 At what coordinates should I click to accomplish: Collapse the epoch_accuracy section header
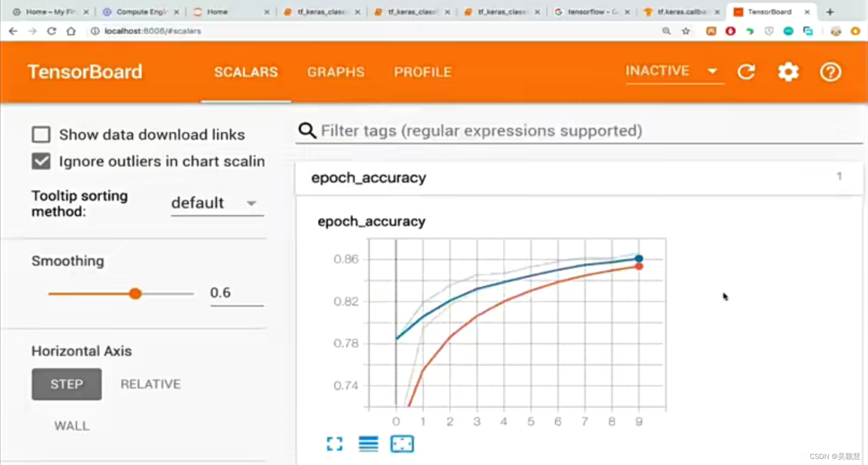(x=578, y=178)
